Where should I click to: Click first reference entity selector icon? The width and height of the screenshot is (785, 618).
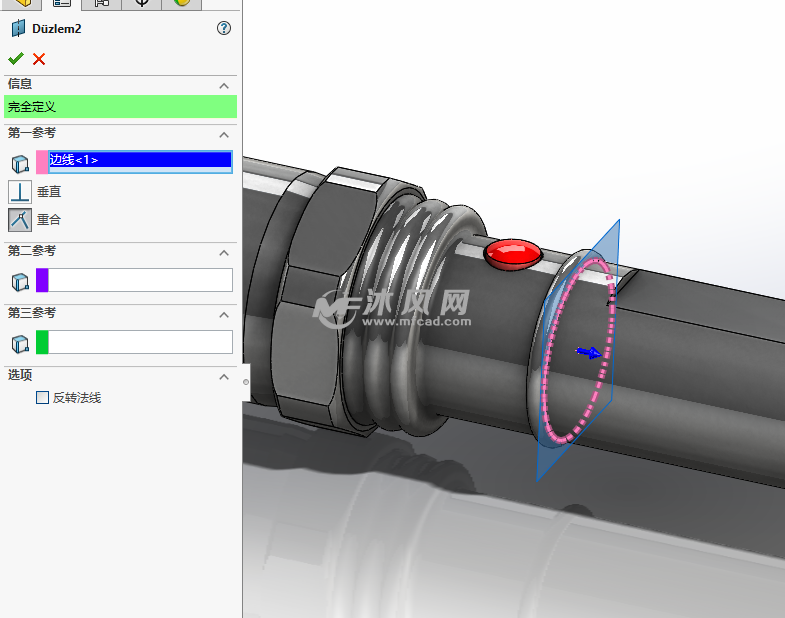20,163
